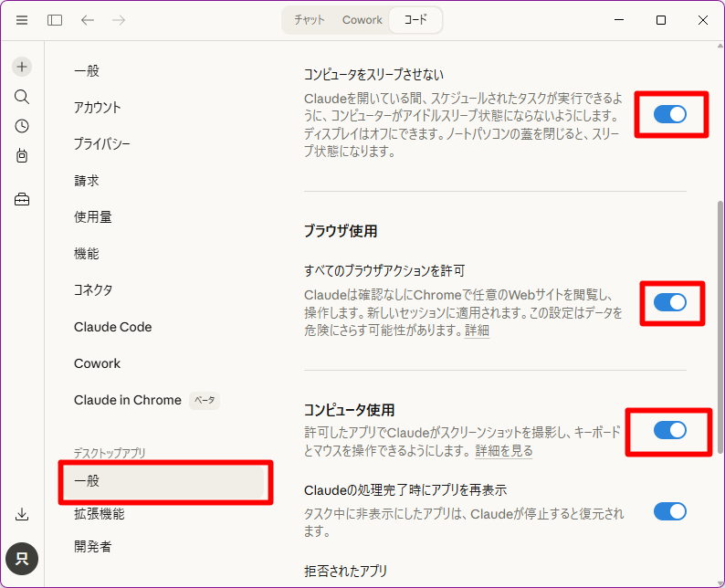Start a new chat with plus icon
Screen dimensions: 725x588
[22, 67]
